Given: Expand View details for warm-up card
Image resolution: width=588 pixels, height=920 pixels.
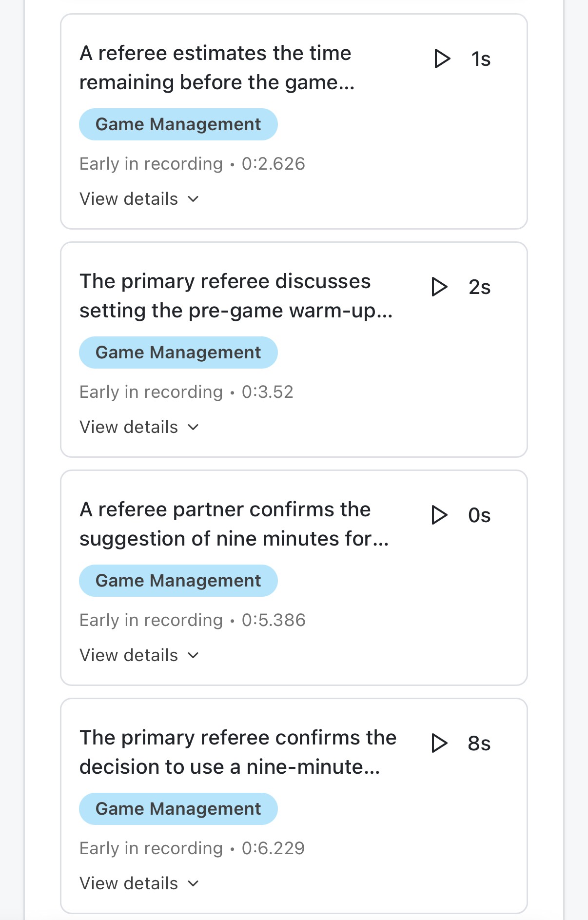Looking at the screenshot, I should click(x=139, y=427).
